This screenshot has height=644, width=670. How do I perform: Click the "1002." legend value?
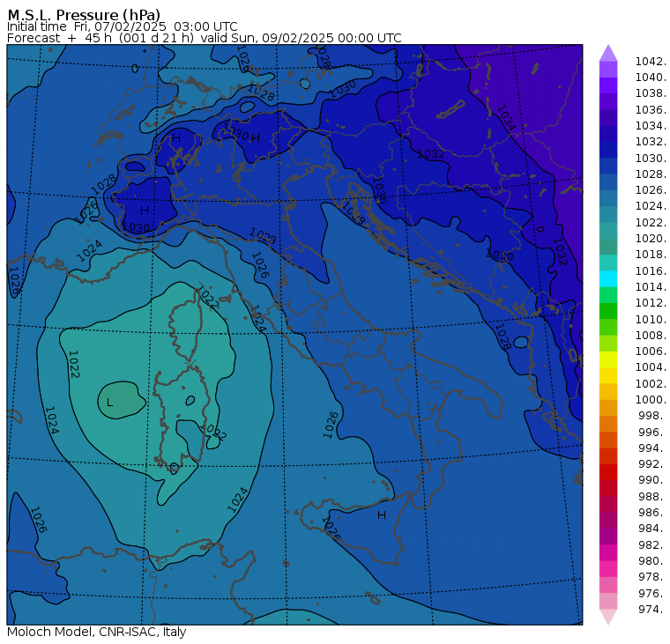point(651,383)
